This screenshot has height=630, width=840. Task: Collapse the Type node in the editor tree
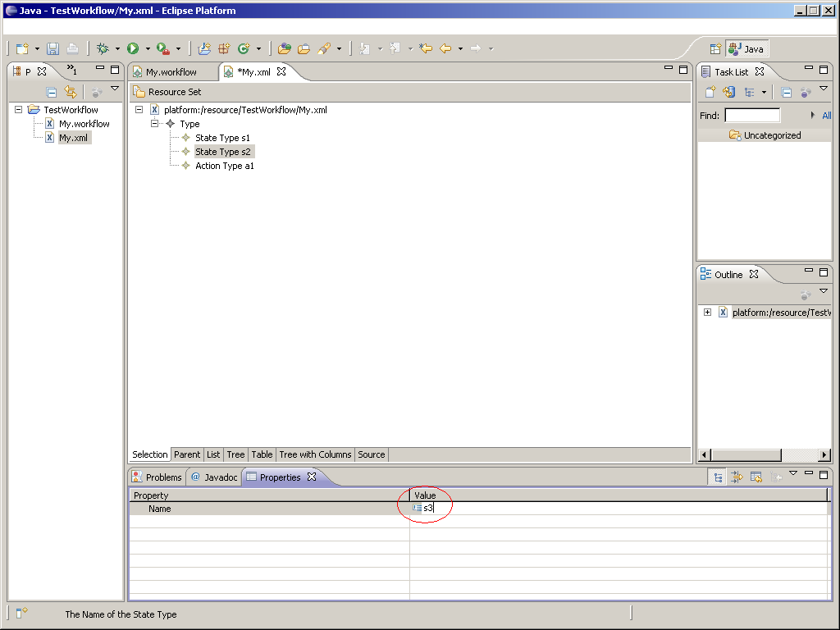pyautogui.click(x=154, y=124)
